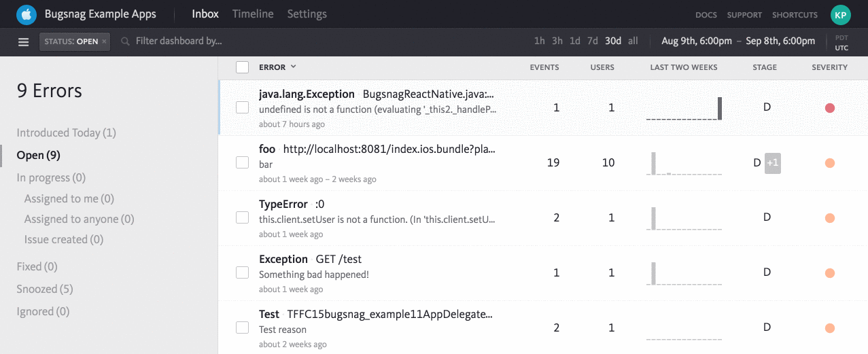
Task: Select the TypeError row checkbox
Action: (242, 217)
